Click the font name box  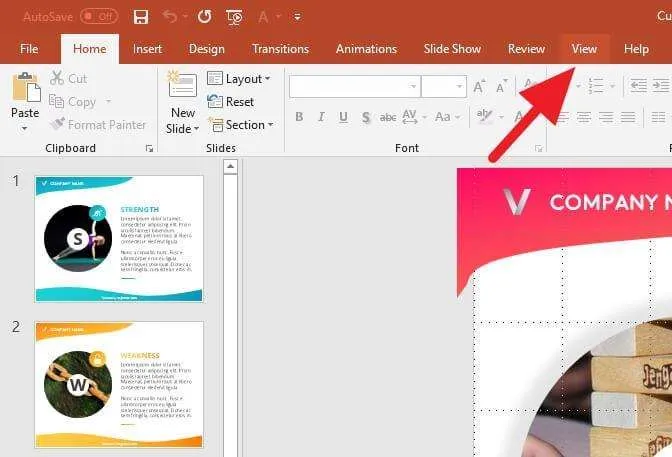(355, 87)
